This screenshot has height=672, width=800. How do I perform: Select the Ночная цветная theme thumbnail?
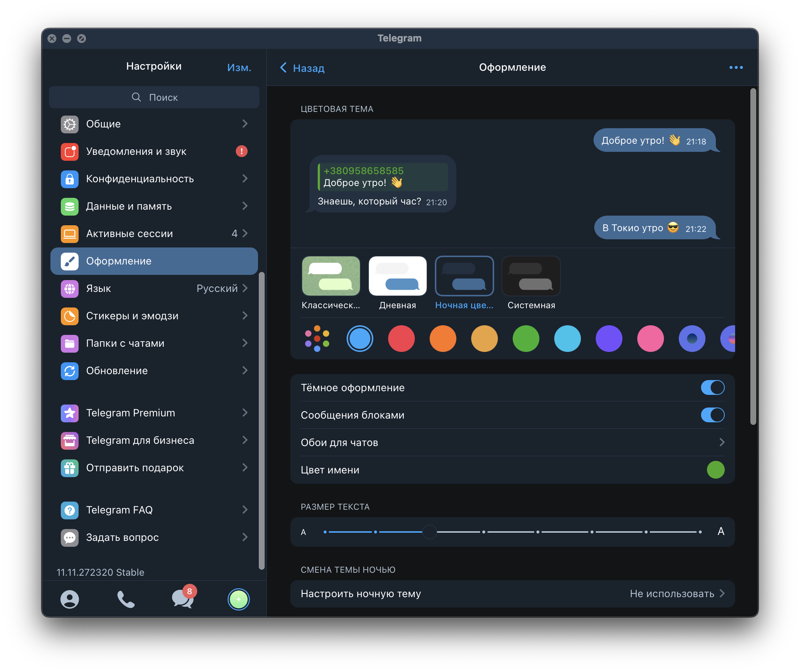click(464, 276)
